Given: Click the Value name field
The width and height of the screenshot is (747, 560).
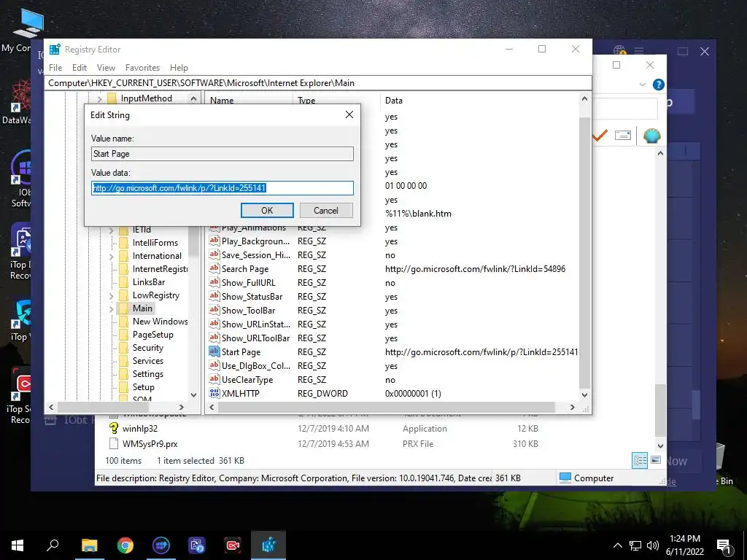Looking at the screenshot, I should [x=222, y=154].
